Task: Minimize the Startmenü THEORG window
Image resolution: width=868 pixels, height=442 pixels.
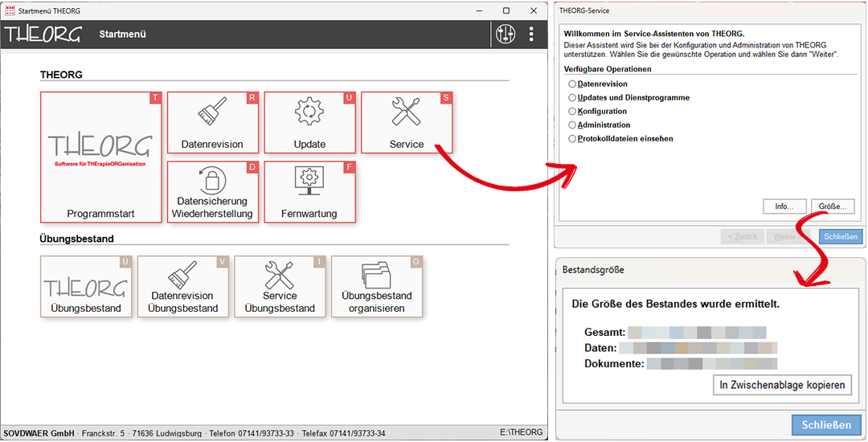Action: [479, 10]
